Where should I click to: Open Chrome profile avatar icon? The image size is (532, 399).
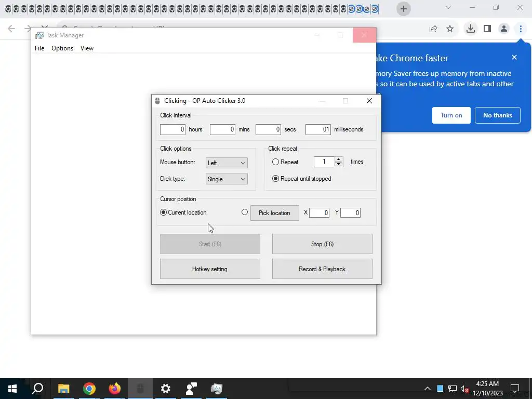pyautogui.click(x=504, y=29)
